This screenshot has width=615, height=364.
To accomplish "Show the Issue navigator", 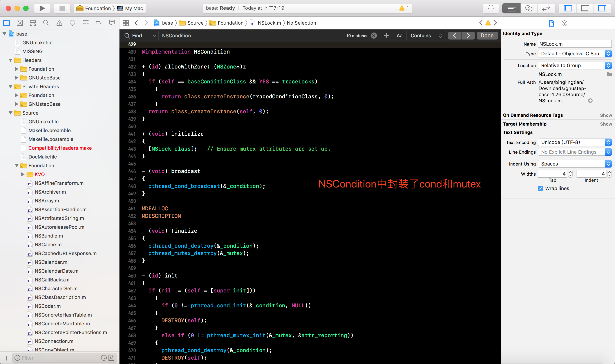I will 59,23.
